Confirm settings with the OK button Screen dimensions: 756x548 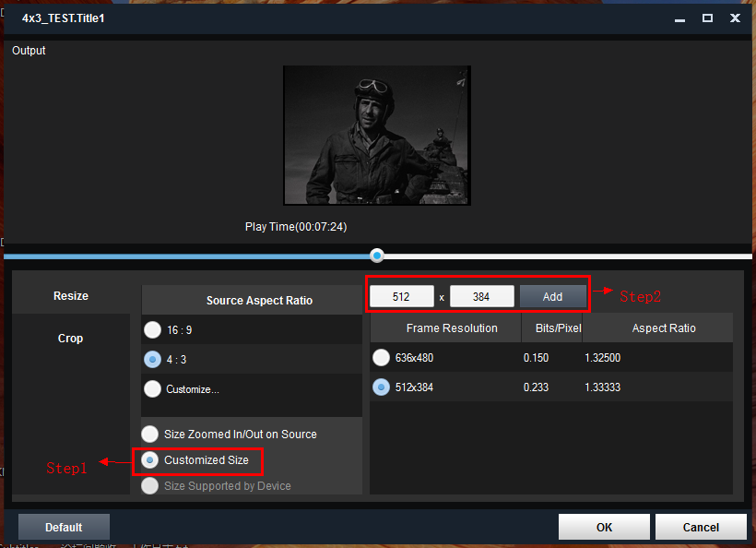(604, 527)
